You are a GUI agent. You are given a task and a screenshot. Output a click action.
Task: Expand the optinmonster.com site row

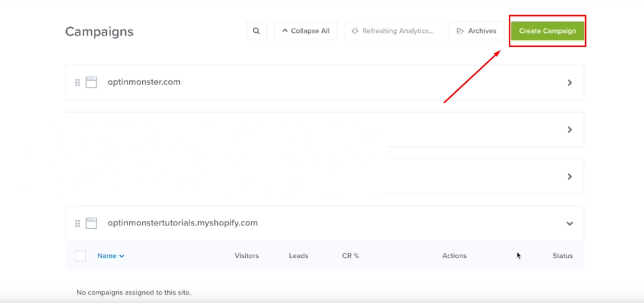[x=570, y=83]
